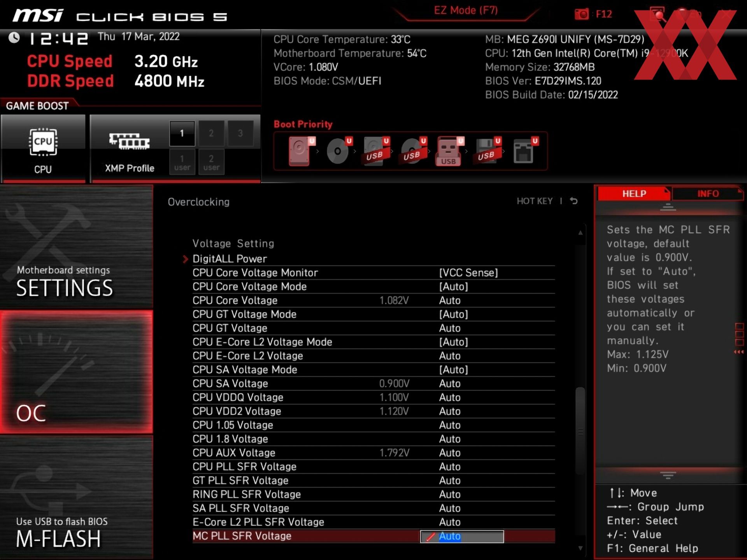The height and width of the screenshot is (560, 747).
Task: Select the CPU PLL SFR Voltage row
Action: pos(373,467)
